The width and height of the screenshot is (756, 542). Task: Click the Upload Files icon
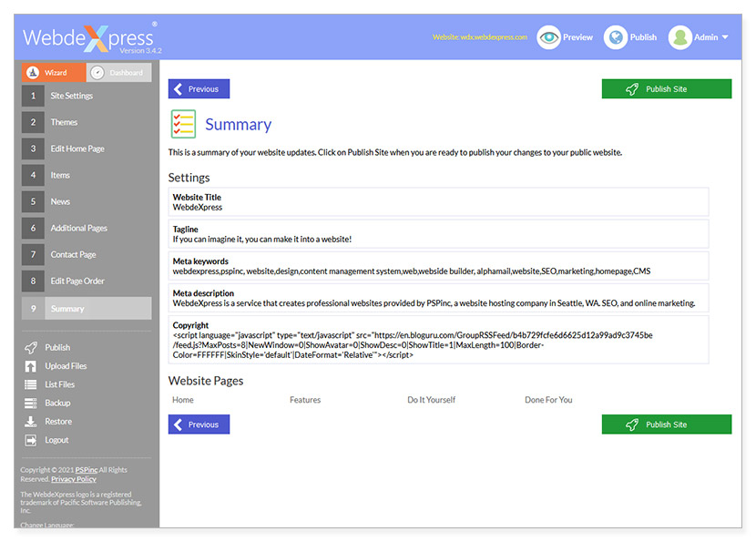[x=31, y=366]
